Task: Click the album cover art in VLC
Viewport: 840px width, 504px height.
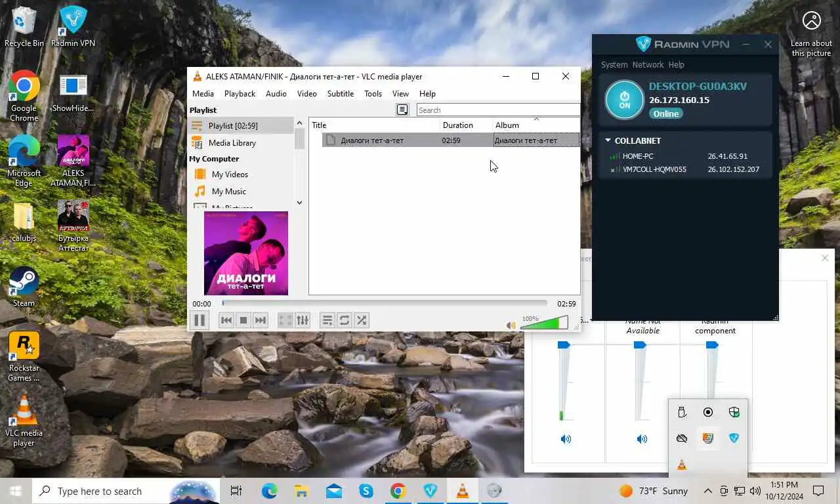Action: (x=246, y=253)
